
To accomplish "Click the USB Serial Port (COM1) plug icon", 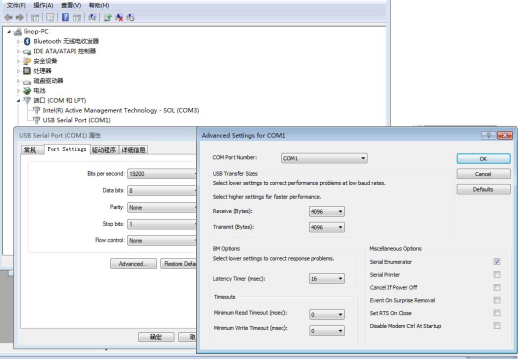I will click(x=36, y=120).
